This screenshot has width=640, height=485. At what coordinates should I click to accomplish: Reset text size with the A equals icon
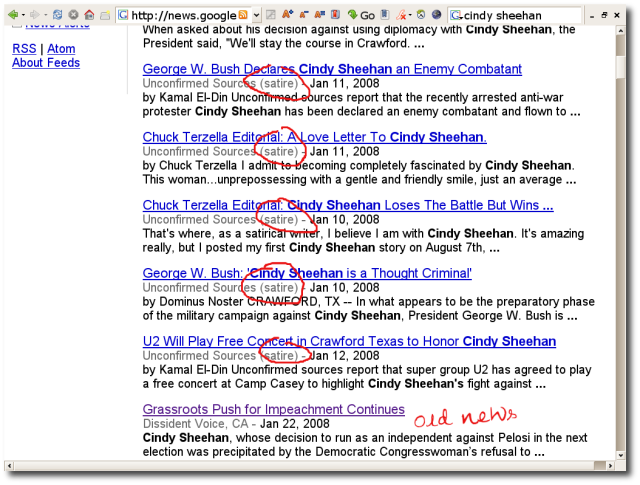[x=319, y=15]
